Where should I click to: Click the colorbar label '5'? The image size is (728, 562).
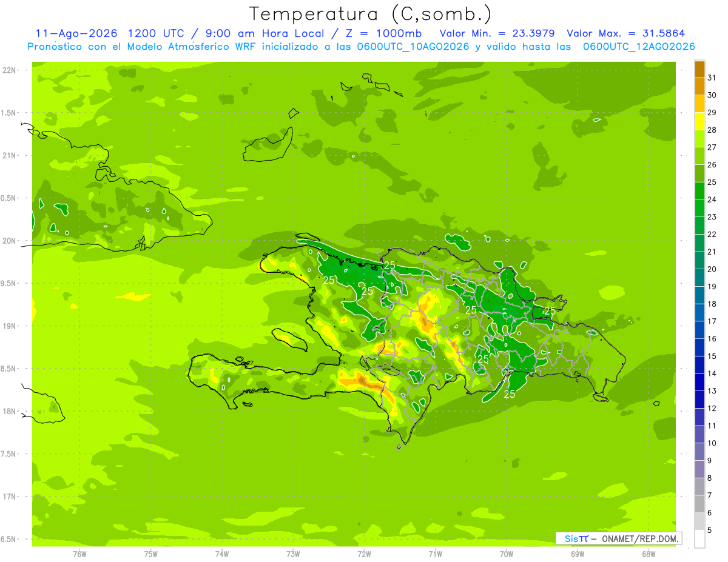[709, 530]
